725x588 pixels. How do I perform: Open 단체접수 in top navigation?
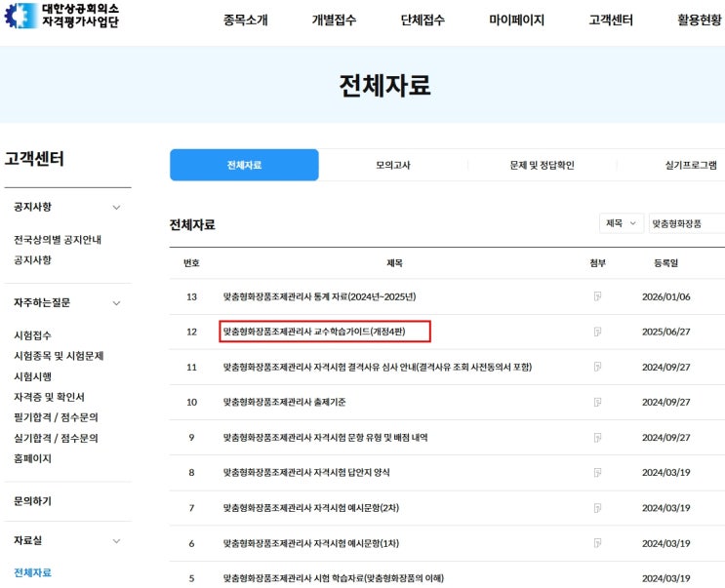click(x=423, y=20)
